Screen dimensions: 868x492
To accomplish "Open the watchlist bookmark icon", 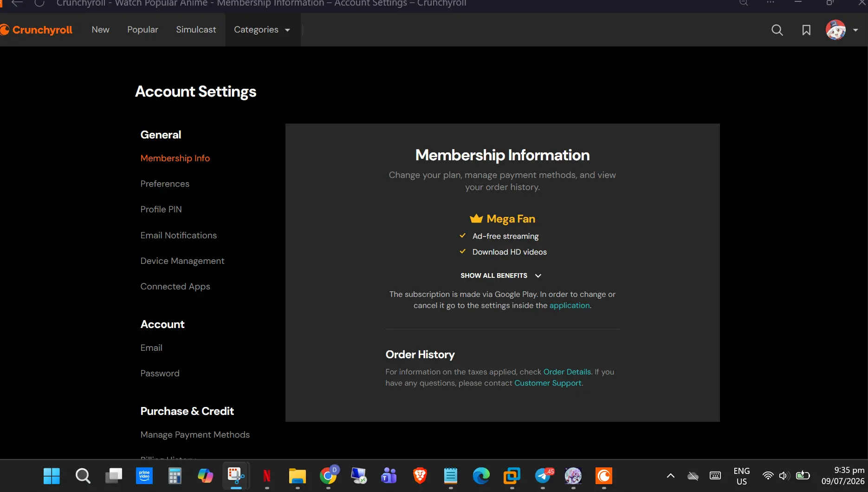I will (806, 30).
